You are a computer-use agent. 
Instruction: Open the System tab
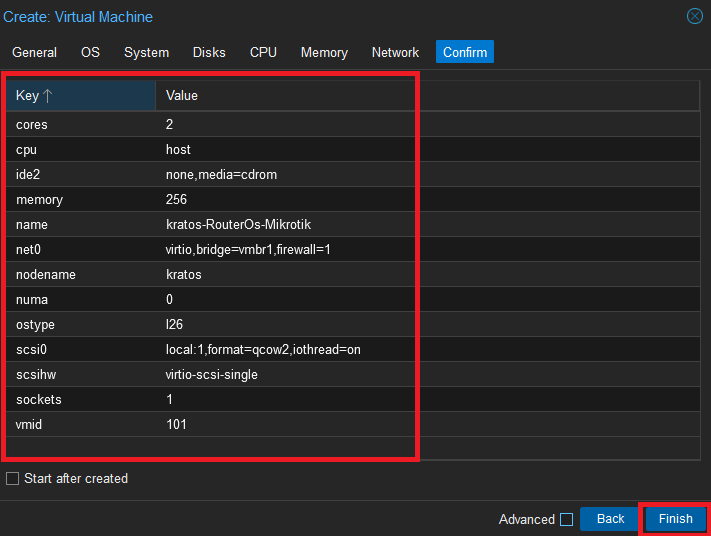point(146,52)
